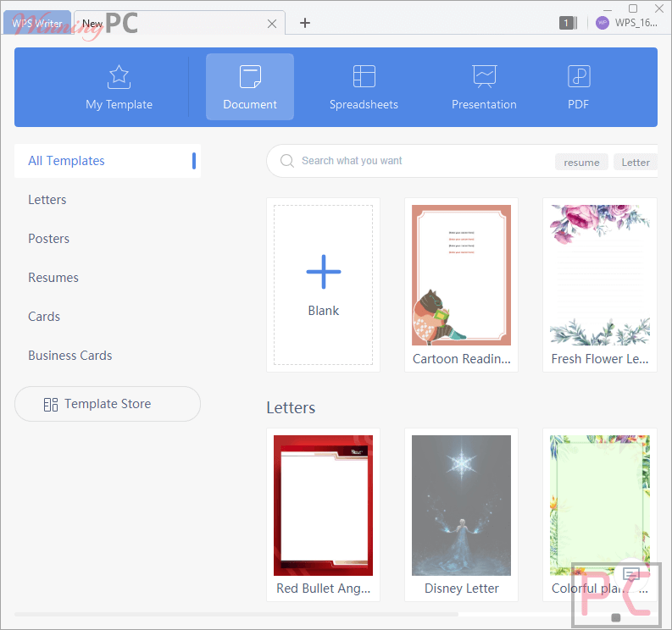Create a Blank document
Viewport: 672px width, 630px height.
point(323,285)
